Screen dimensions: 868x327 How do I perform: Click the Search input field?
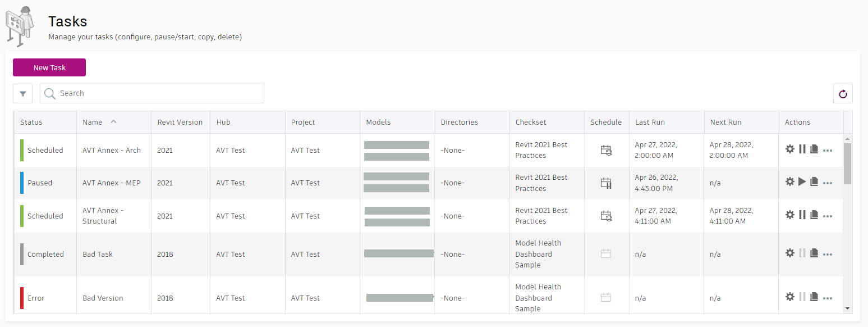click(x=157, y=94)
